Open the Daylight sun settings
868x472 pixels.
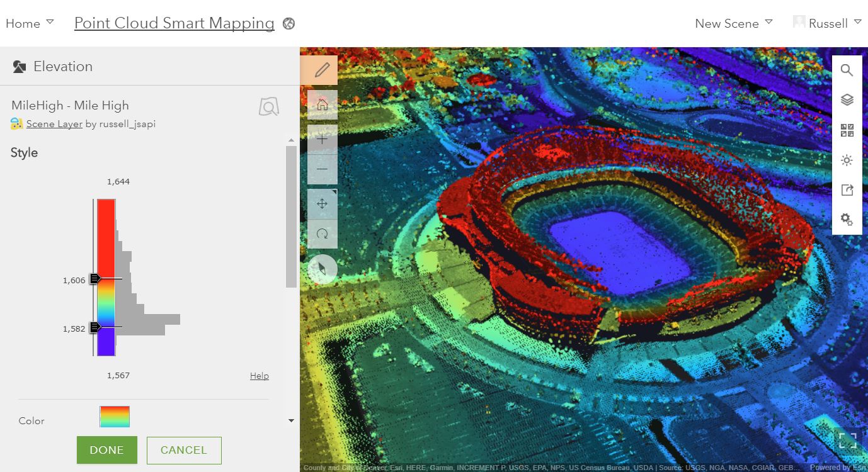847,160
